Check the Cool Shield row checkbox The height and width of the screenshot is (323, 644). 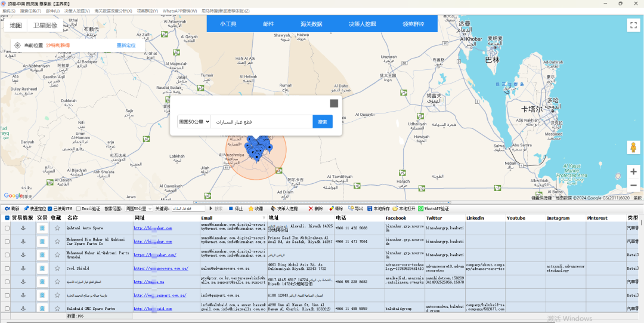click(7, 268)
